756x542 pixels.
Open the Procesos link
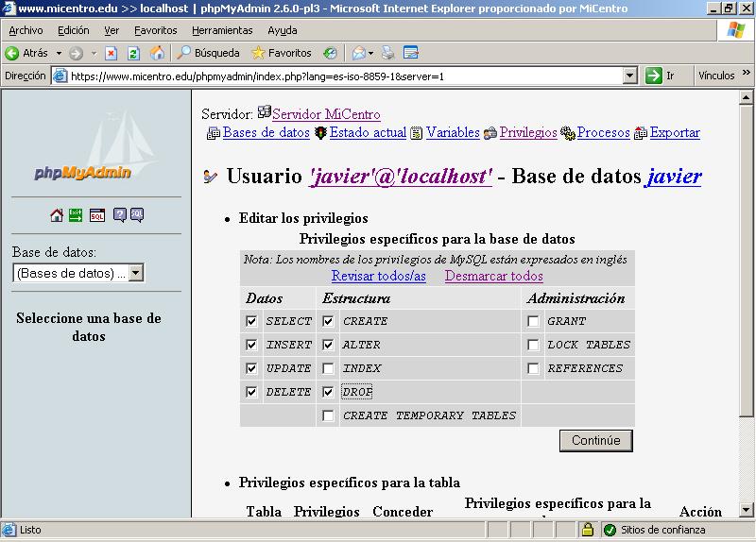[x=603, y=132]
